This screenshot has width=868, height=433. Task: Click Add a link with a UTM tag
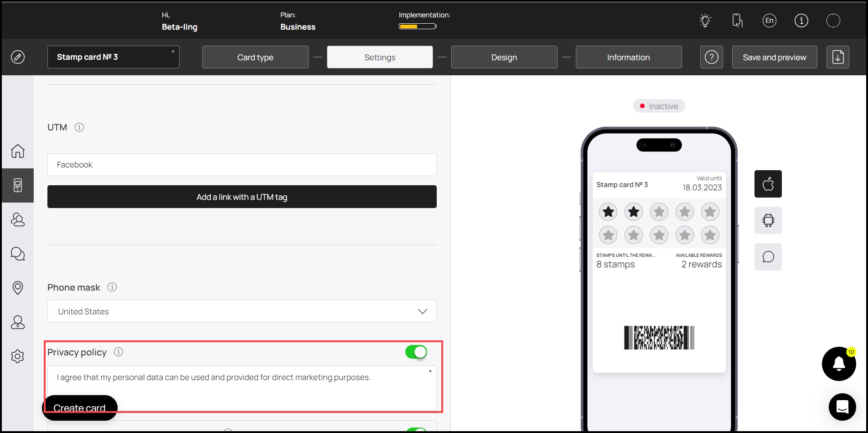242,197
